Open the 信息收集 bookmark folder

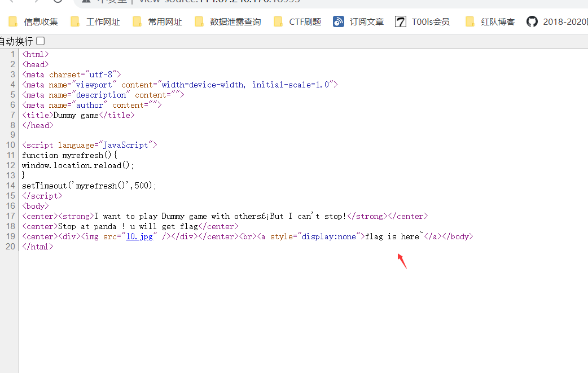tap(33, 22)
